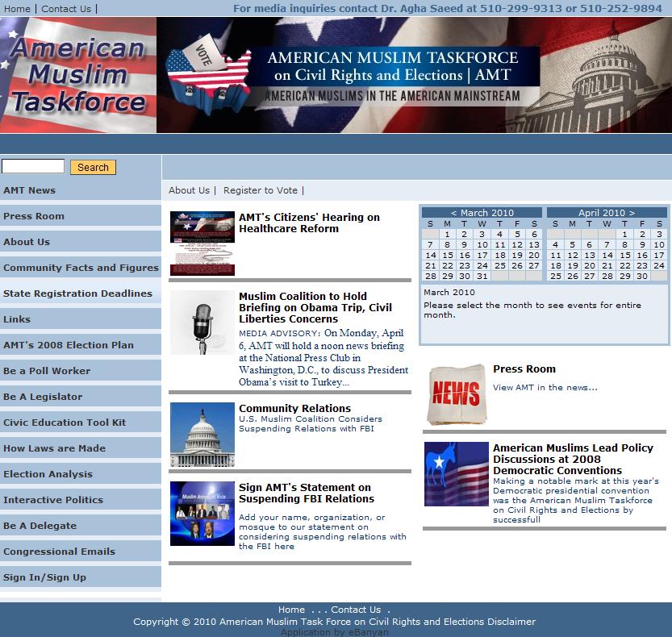Open Register to Vote tab
The image size is (672, 637).
[x=260, y=190]
